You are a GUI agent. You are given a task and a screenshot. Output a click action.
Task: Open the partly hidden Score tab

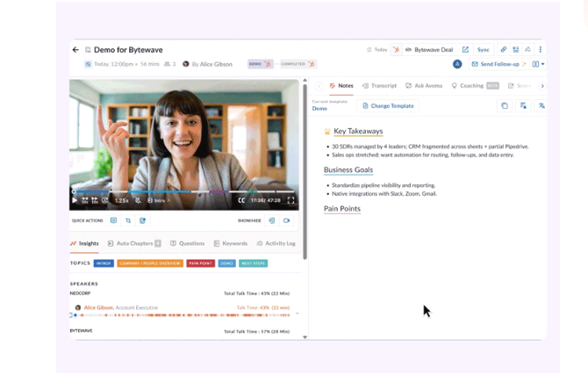520,86
